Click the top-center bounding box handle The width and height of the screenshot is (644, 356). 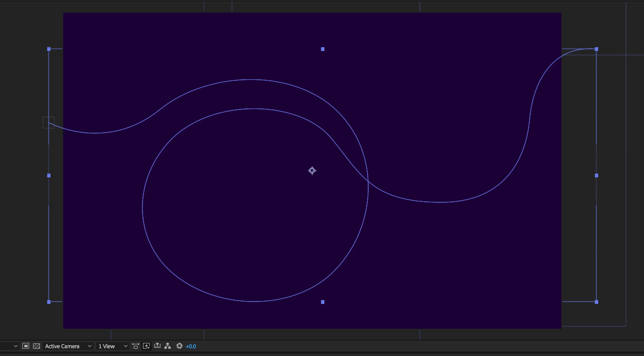click(322, 49)
